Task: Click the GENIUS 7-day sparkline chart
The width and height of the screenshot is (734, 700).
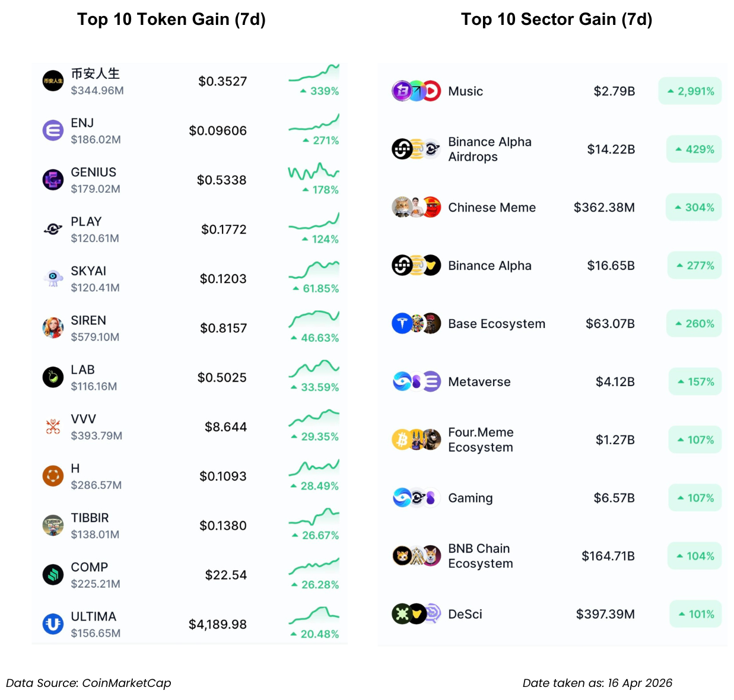Action: (x=314, y=172)
